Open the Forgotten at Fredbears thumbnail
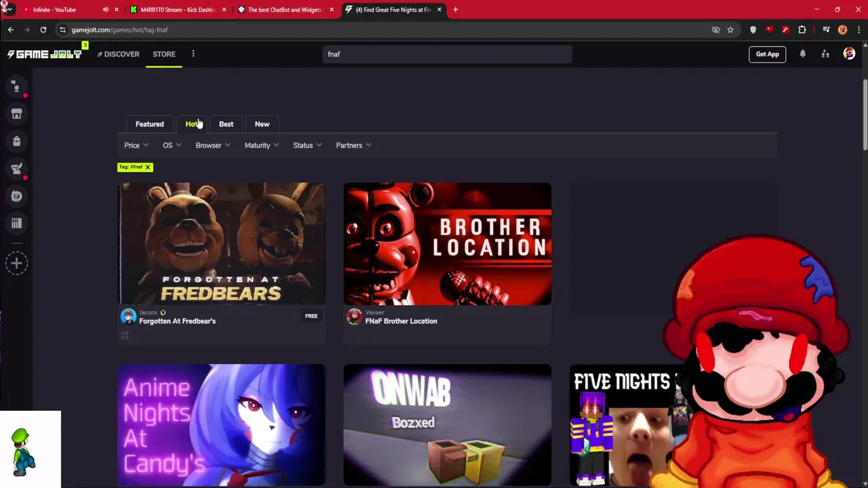 pyautogui.click(x=222, y=244)
